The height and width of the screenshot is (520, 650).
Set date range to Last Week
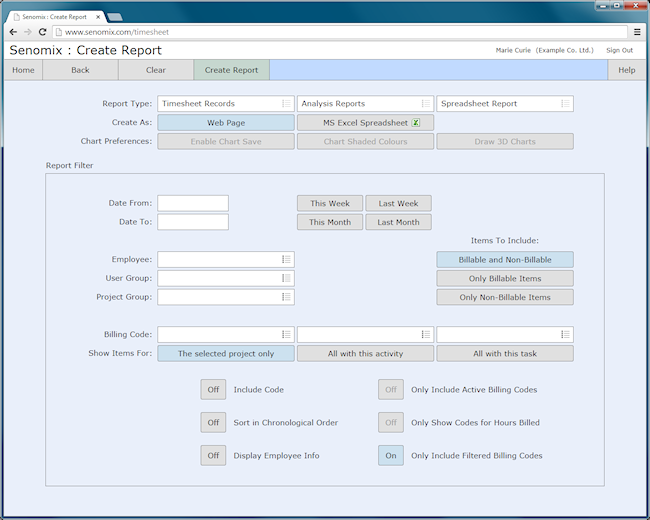pyautogui.click(x=398, y=203)
